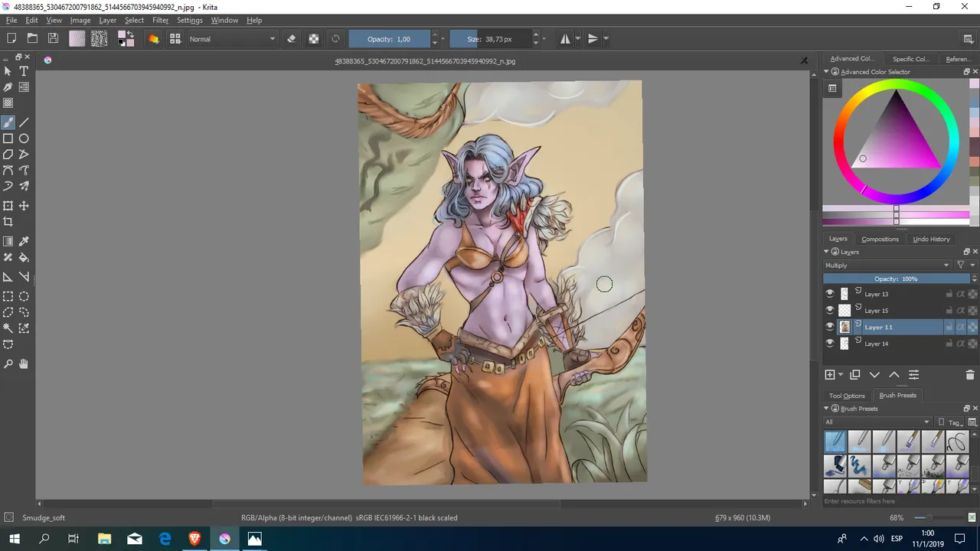Adjust layer Opacity 100% slider
This screenshot has height=551, width=980.
click(897, 279)
